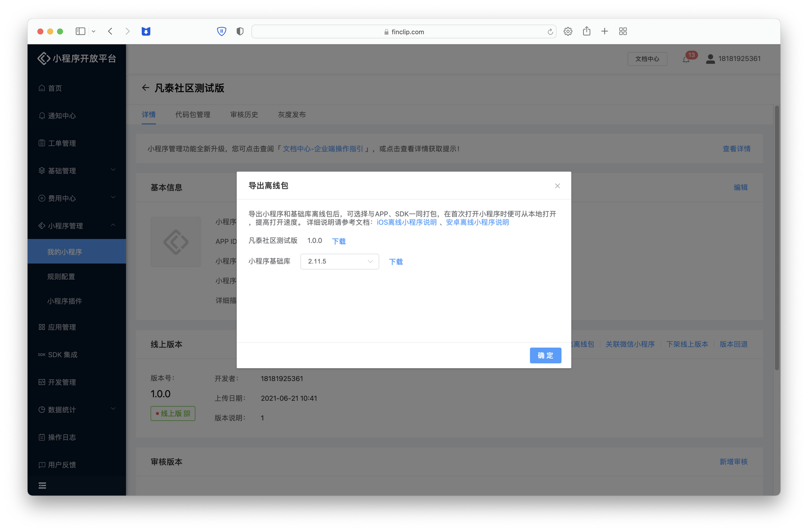Click the privacy report half-shield icon
The image size is (808, 532).
(x=240, y=31)
